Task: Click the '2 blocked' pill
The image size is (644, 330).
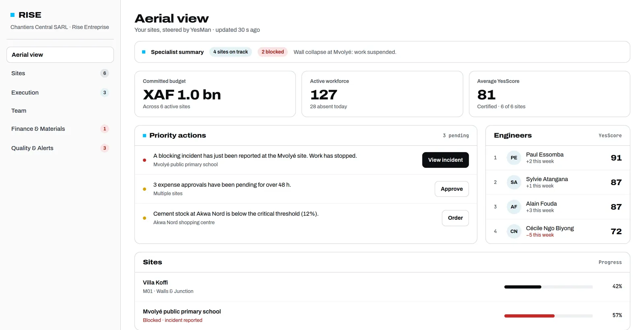Action: (272, 52)
